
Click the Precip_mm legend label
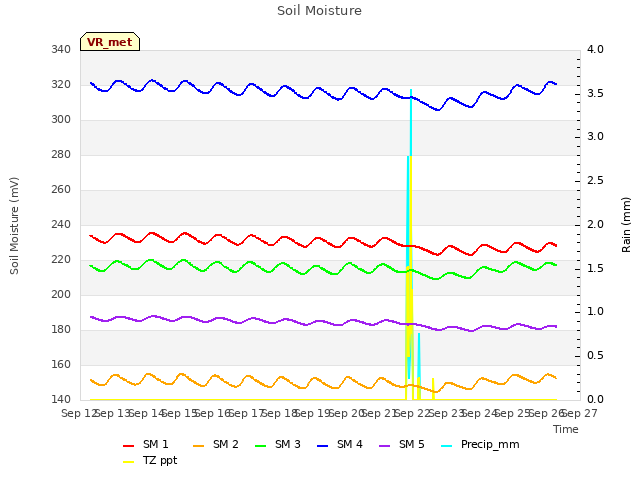(490, 444)
